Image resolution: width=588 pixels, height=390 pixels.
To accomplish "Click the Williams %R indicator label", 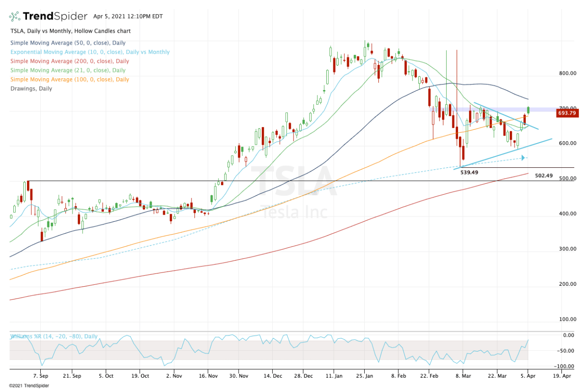I will tap(54, 336).
